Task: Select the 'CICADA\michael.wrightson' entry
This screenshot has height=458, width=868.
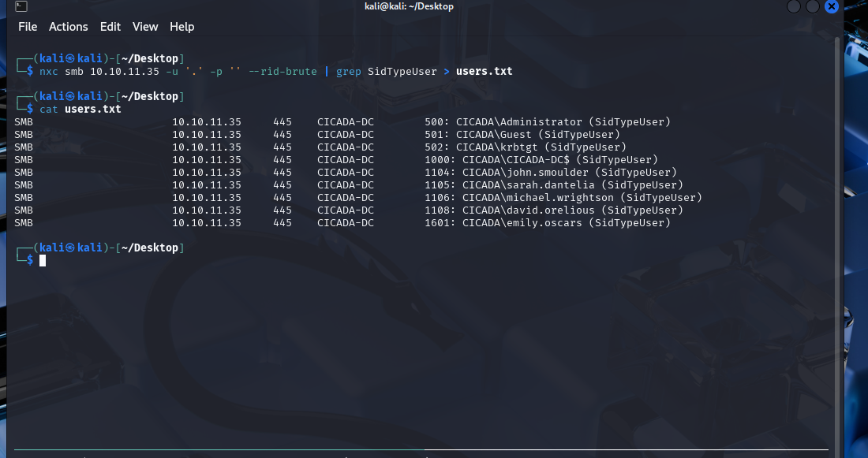Action: pyautogui.click(x=538, y=198)
